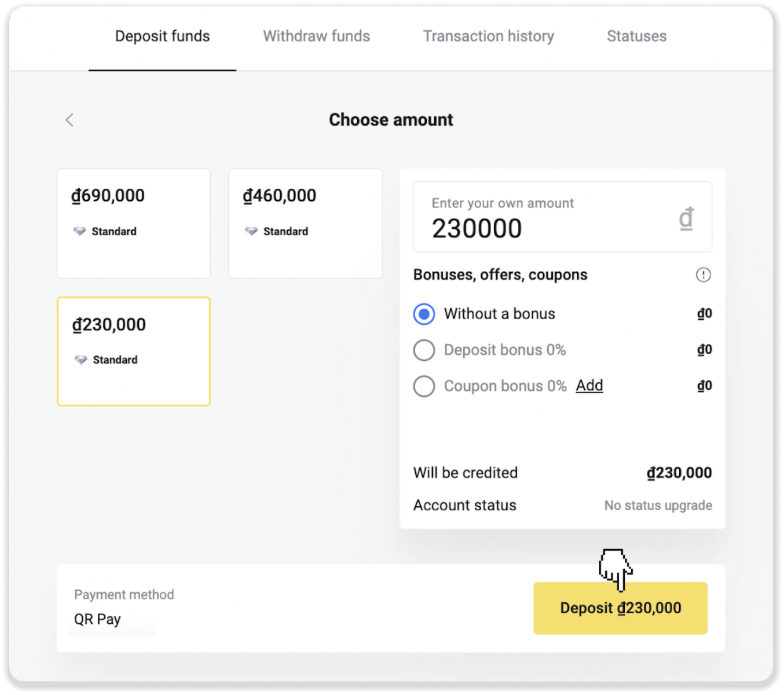Viewport: 784px width, 695px height.
Task: Choose the Deposit bonus 0% radio button
Action: point(424,350)
